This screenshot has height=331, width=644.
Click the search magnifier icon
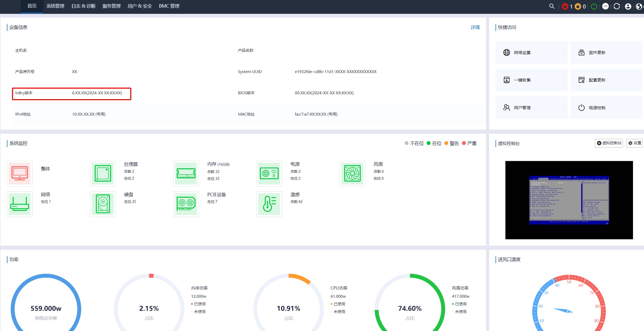[552, 6]
